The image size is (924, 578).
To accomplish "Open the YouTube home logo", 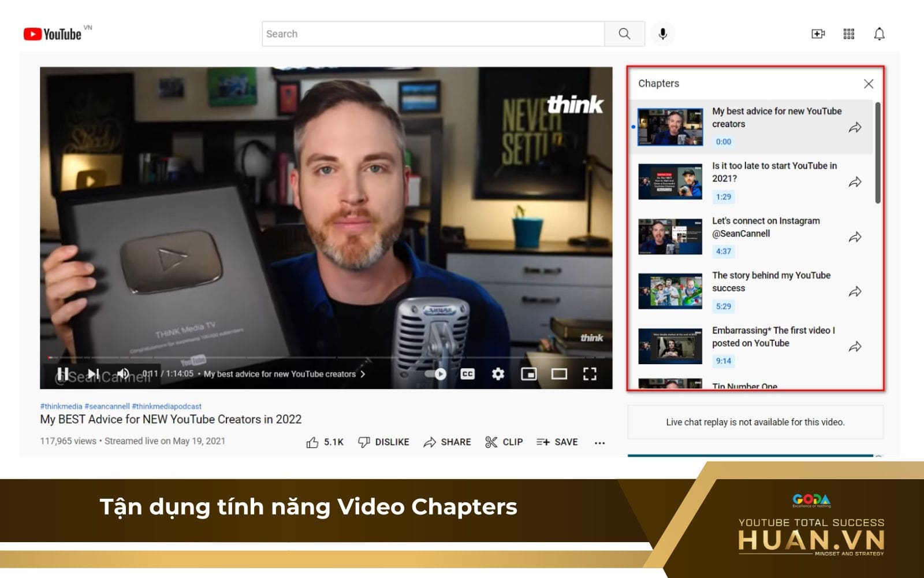I will pos(53,34).
